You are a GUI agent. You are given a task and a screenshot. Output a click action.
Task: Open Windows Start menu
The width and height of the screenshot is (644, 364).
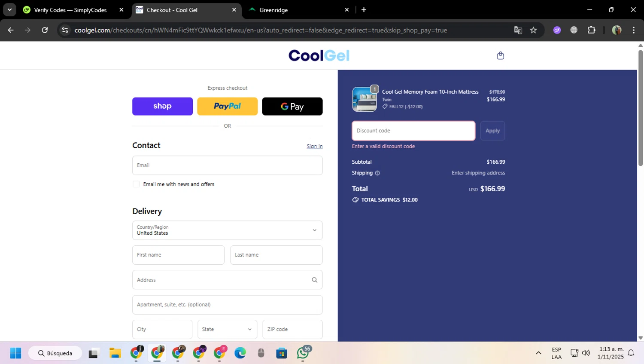click(x=15, y=353)
